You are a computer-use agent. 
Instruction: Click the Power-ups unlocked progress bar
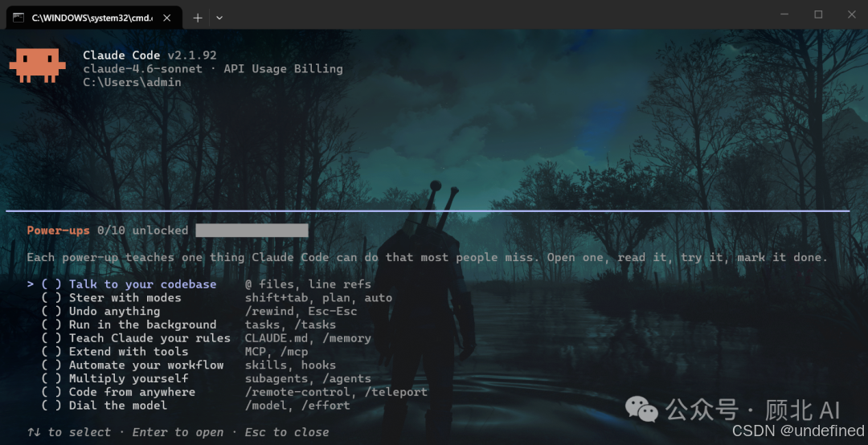[x=252, y=231]
